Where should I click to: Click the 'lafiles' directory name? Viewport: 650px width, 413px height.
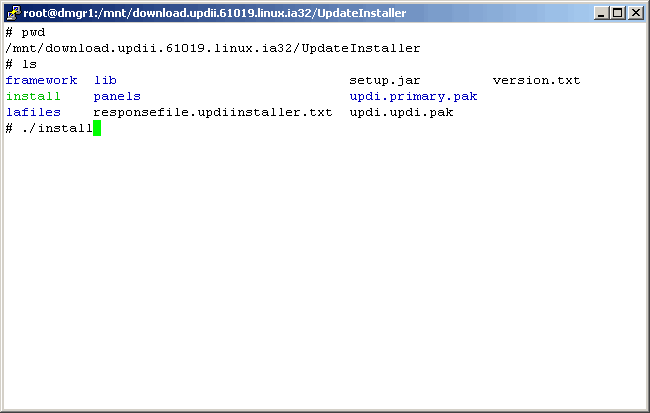[x=33, y=112]
